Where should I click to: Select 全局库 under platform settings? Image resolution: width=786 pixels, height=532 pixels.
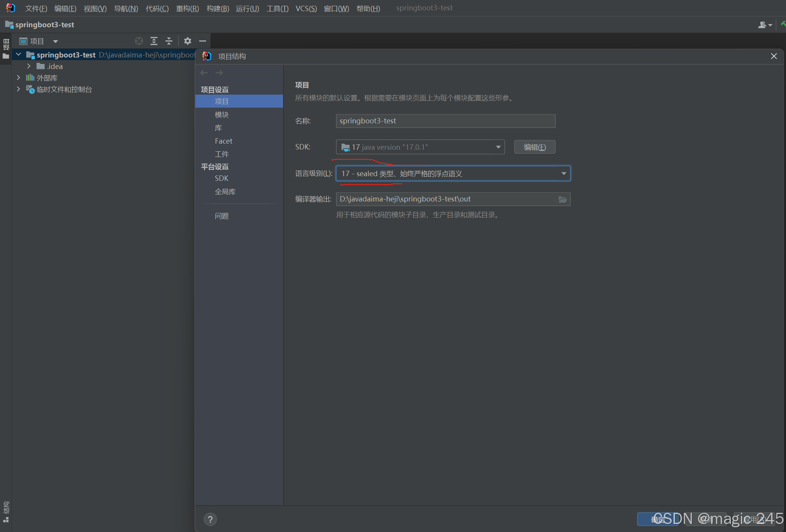point(225,192)
